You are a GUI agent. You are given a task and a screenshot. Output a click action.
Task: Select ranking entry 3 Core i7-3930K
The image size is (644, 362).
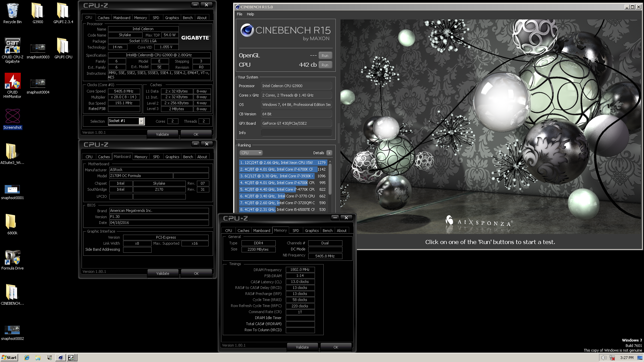[282, 176]
